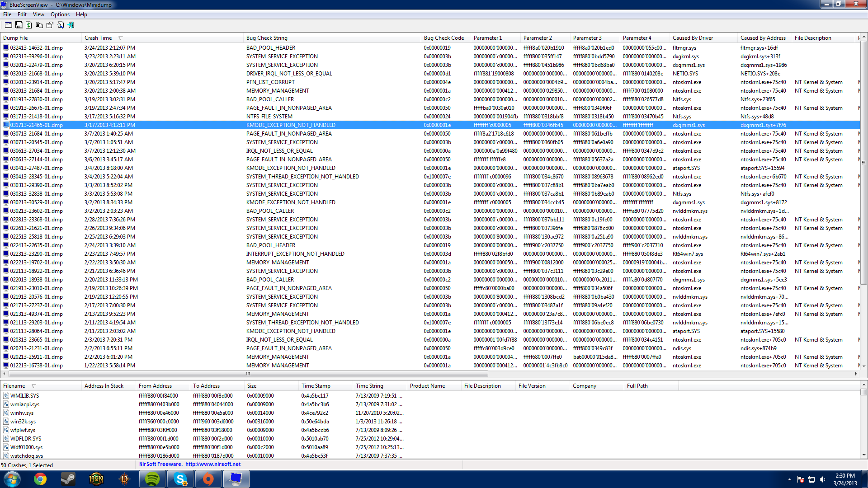Refresh the crash list via toolbar icon
The image size is (868, 488).
(x=29, y=25)
